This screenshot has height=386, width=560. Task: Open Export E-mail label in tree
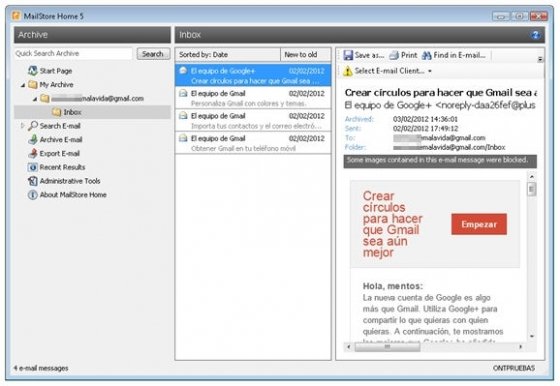[60, 154]
